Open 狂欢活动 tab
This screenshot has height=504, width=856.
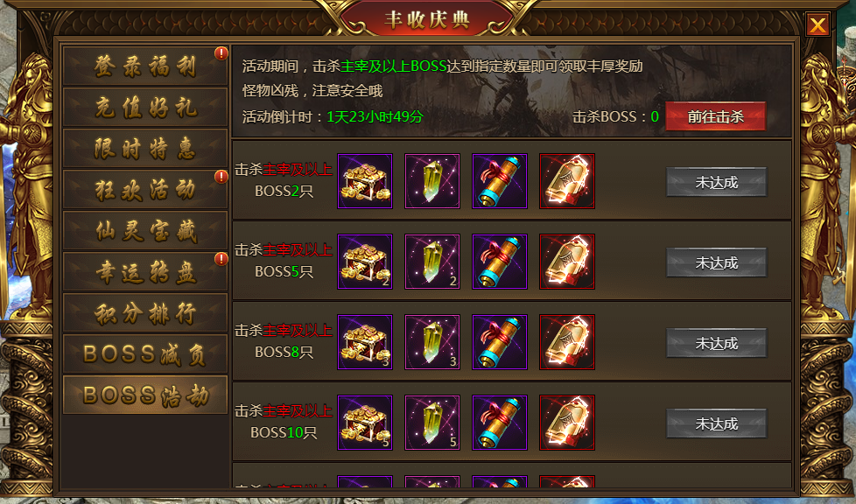[145, 190]
